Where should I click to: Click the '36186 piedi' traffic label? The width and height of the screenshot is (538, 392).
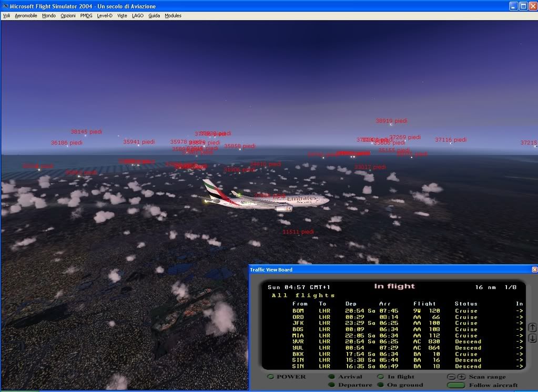(67, 143)
